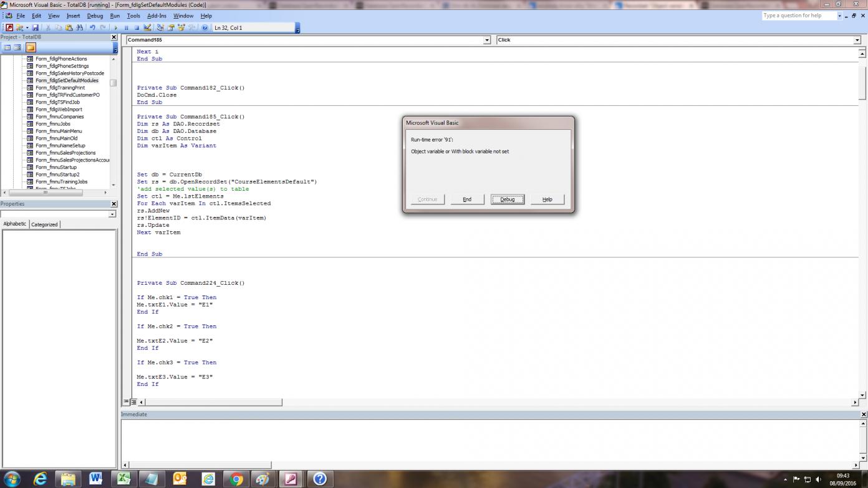Click the Undo arrow in the toolbar

point(92,27)
